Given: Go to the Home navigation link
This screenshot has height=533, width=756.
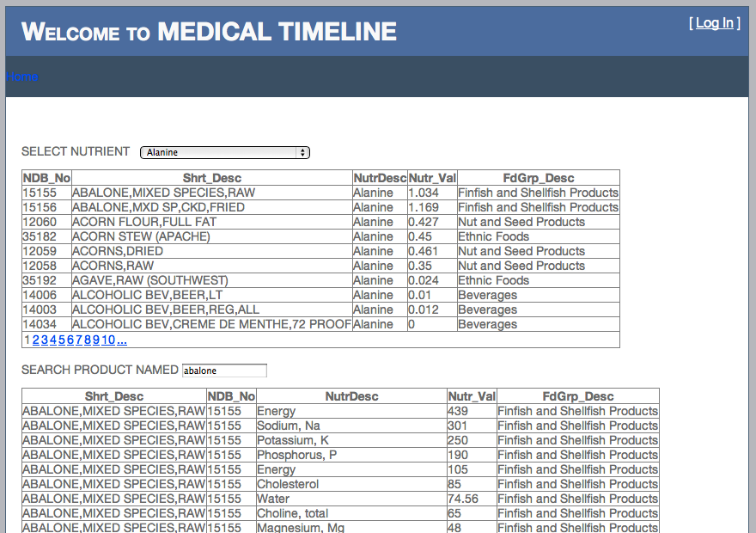Looking at the screenshot, I should click(22, 77).
